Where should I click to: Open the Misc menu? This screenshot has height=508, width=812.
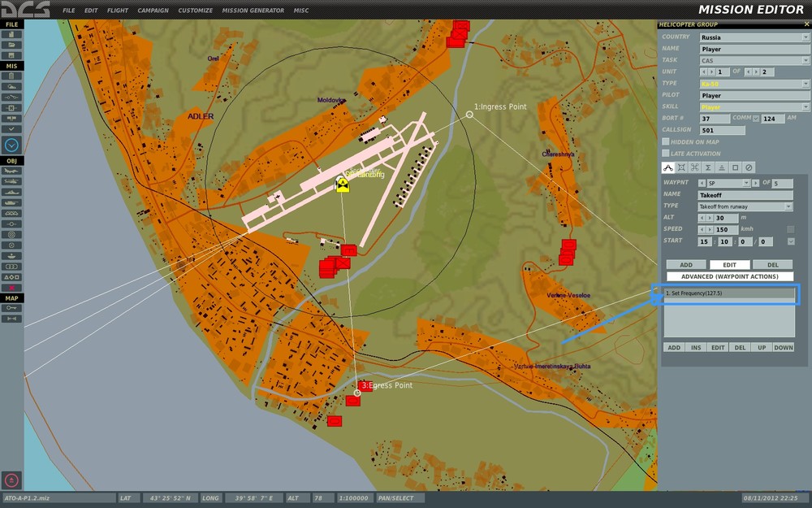click(x=301, y=11)
